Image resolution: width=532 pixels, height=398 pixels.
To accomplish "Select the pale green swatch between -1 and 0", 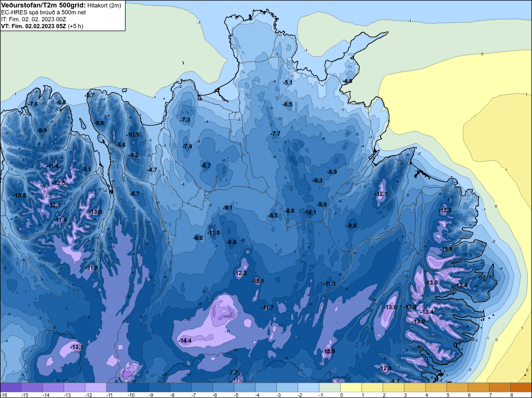I will click(330, 387).
